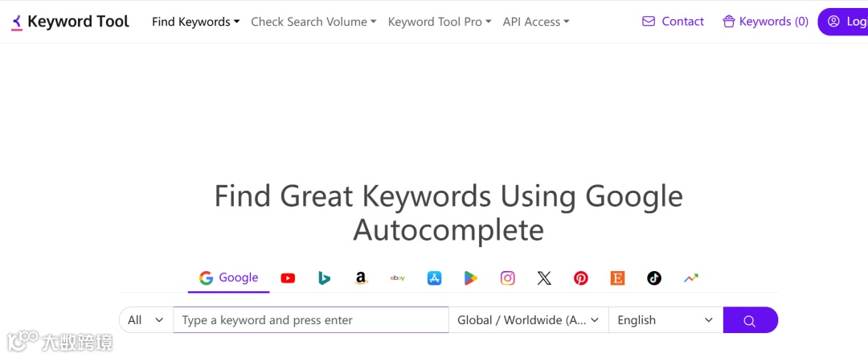This screenshot has width=868, height=358.
Task: Select the Google tab
Action: (x=228, y=278)
